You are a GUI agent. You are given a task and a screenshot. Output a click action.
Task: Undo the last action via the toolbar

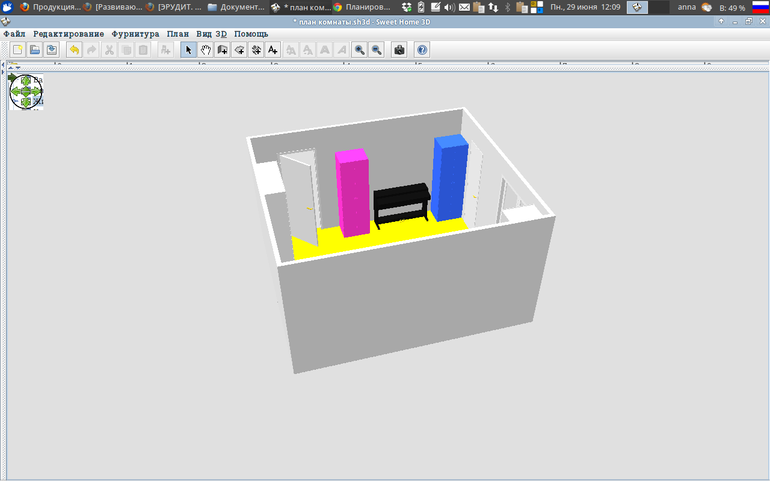(x=74, y=49)
